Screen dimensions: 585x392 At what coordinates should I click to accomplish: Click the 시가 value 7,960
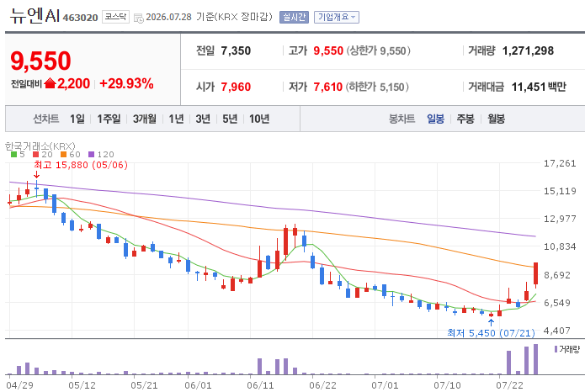(236, 87)
